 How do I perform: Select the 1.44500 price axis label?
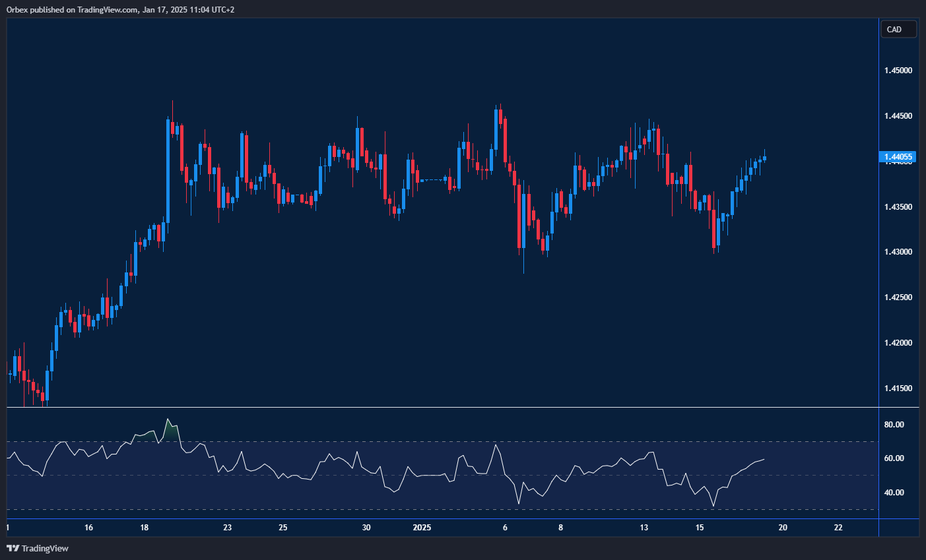point(898,116)
